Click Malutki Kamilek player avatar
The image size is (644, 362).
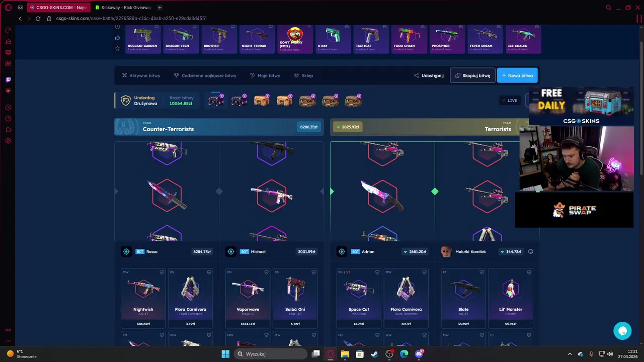coord(446,251)
